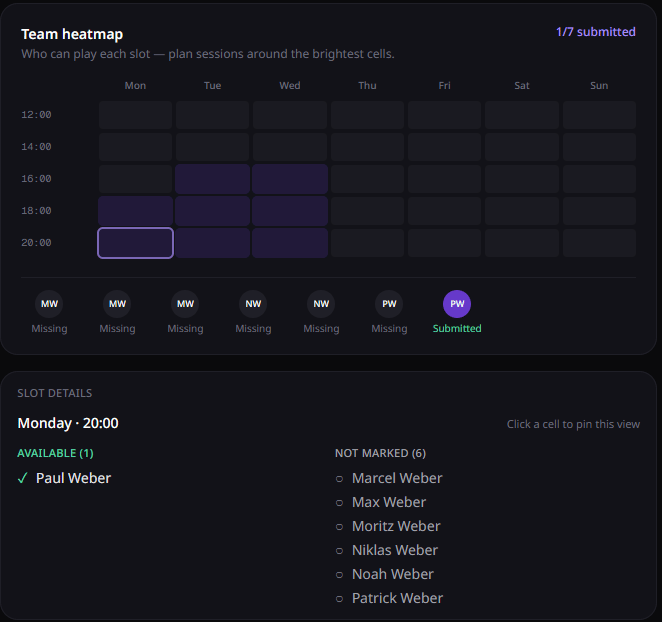Click the name 'Max Weber'
This screenshot has width=662, height=622.
pyautogui.click(x=389, y=502)
